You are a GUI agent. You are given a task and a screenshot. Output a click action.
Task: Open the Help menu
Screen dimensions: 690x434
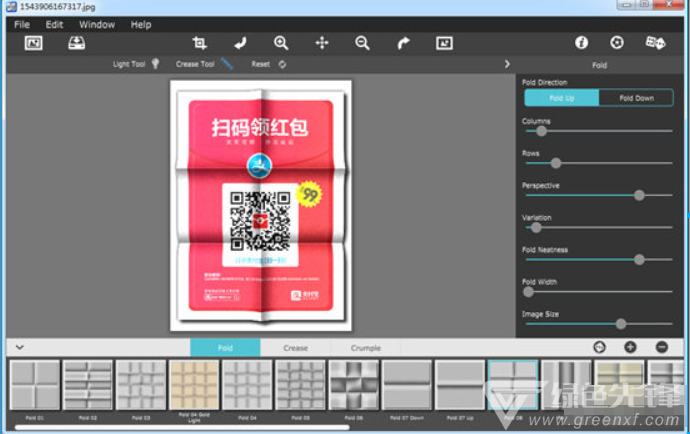[x=141, y=25]
